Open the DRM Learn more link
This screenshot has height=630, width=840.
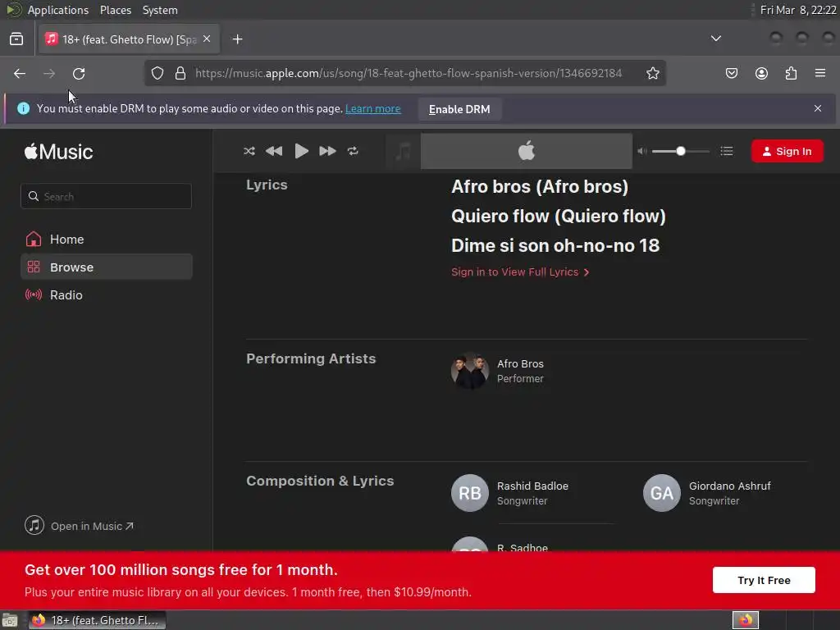point(373,109)
